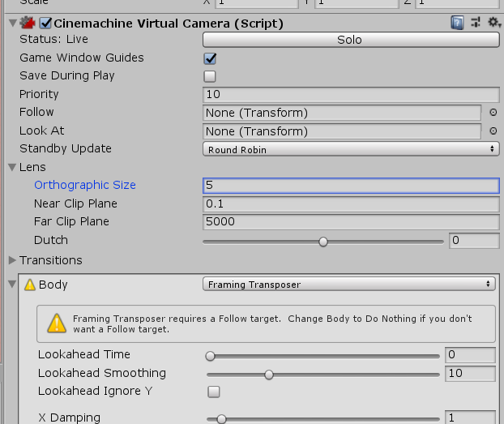The image size is (504, 424).
Task: Open the Cinemachine component help reference icon
Action: tap(458, 24)
